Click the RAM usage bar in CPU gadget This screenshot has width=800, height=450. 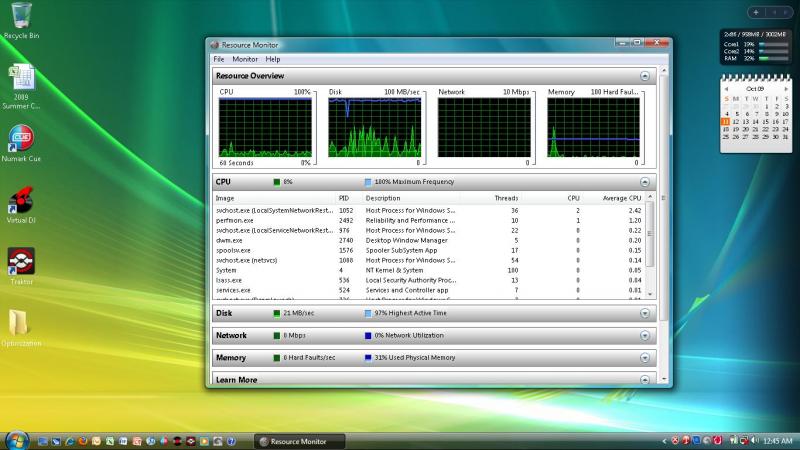[773, 59]
